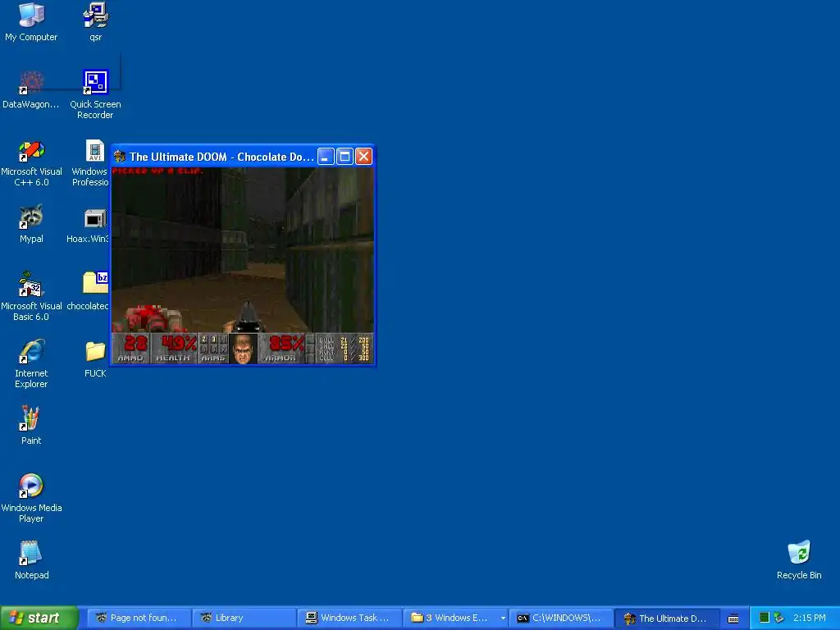
Task: Select the Windows Media Player shortcut
Action: [x=31, y=498]
